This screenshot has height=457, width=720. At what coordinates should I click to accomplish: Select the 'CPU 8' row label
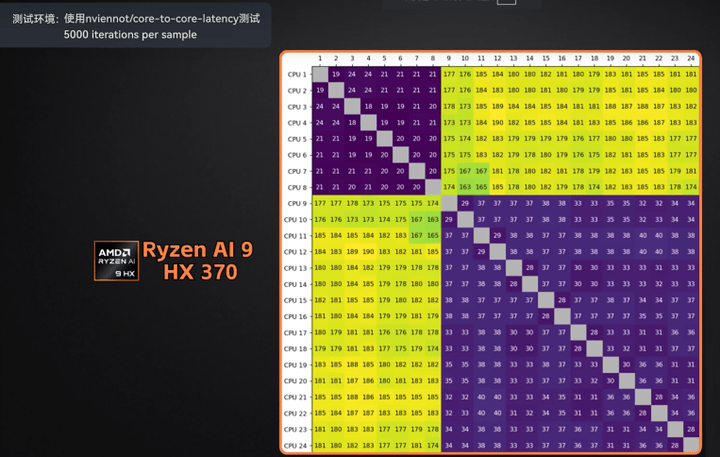click(x=297, y=187)
